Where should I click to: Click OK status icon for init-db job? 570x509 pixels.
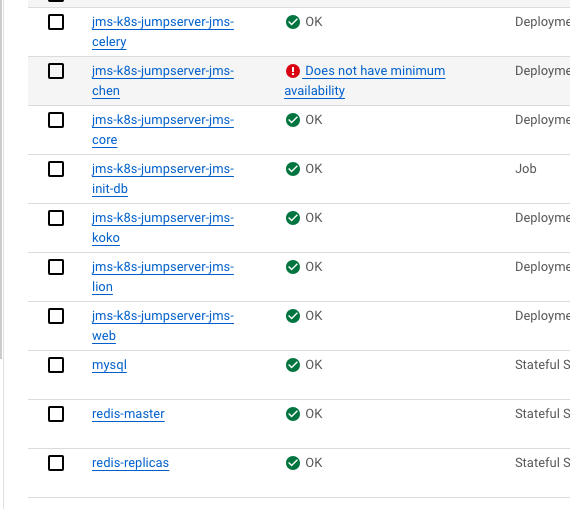293,169
